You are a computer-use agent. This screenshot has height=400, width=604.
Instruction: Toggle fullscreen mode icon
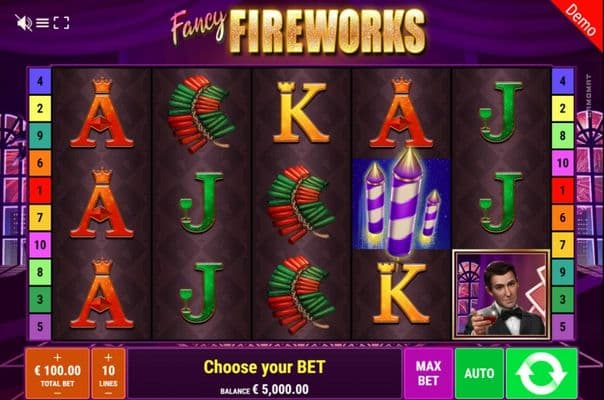[61, 23]
